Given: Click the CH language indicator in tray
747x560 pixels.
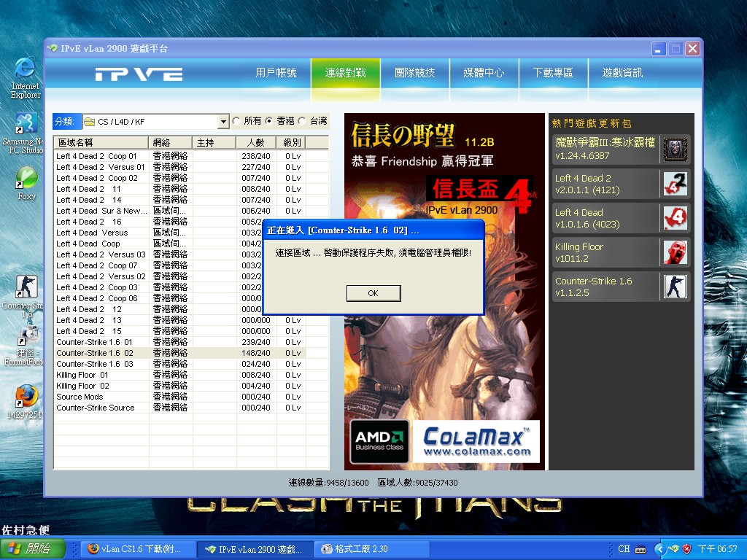Looking at the screenshot, I should click(x=624, y=549).
